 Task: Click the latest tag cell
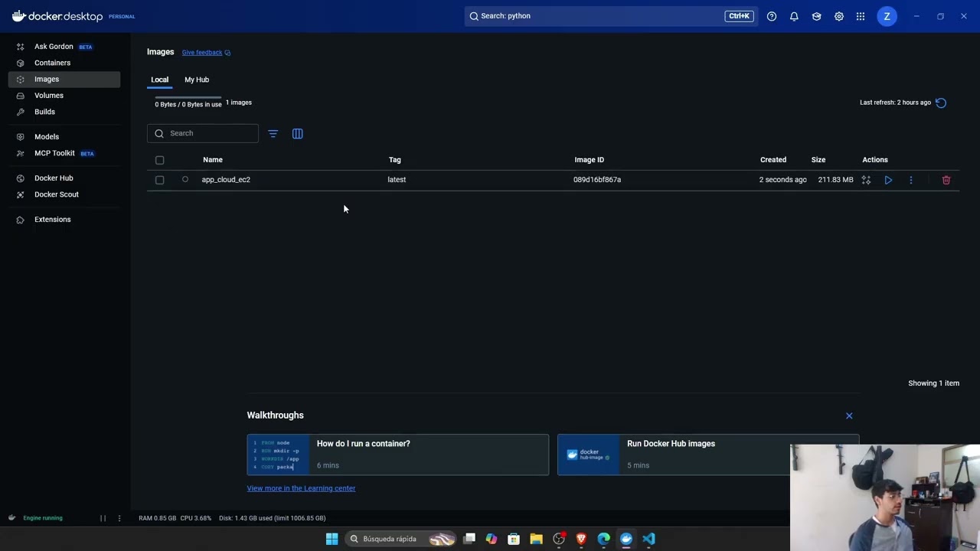(397, 180)
